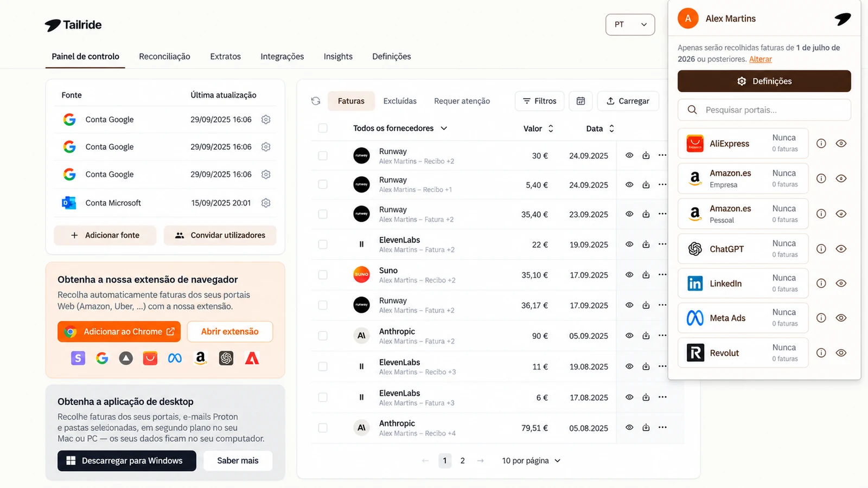Show info for AliExpress portal
Viewport: 868px width, 488px height.
pyautogui.click(x=821, y=144)
